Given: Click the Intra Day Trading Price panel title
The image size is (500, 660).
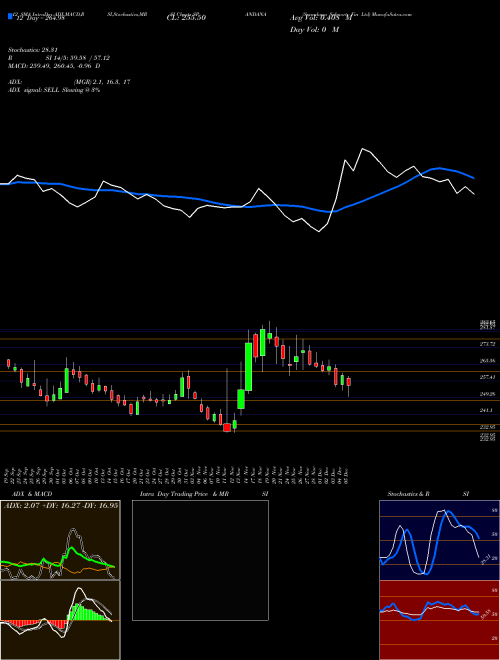Looking at the screenshot, I should click(204, 494).
